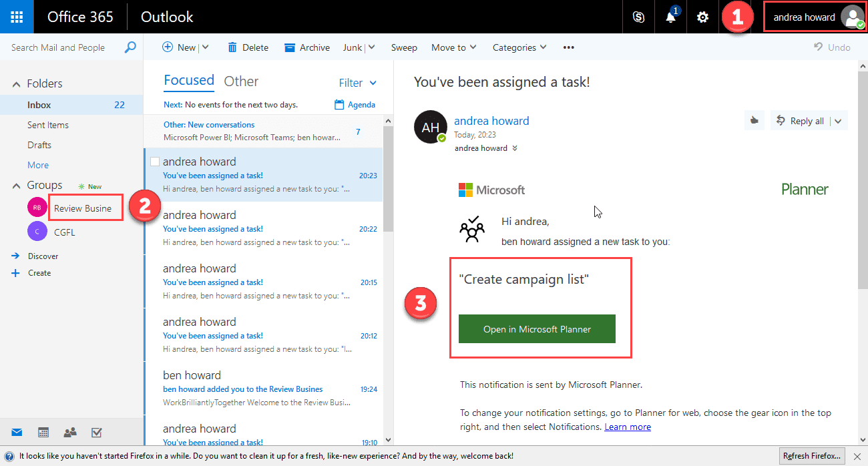Delete the selected message

click(248, 47)
